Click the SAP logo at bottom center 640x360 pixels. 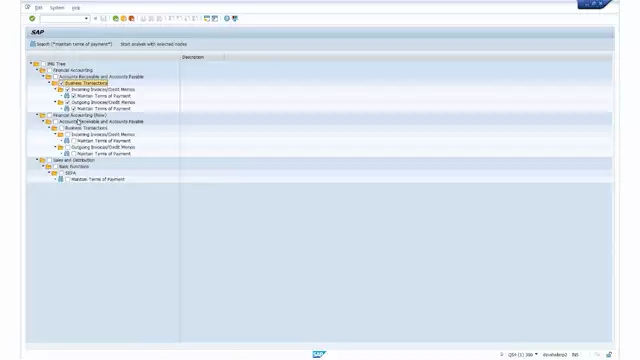(319, 354)
